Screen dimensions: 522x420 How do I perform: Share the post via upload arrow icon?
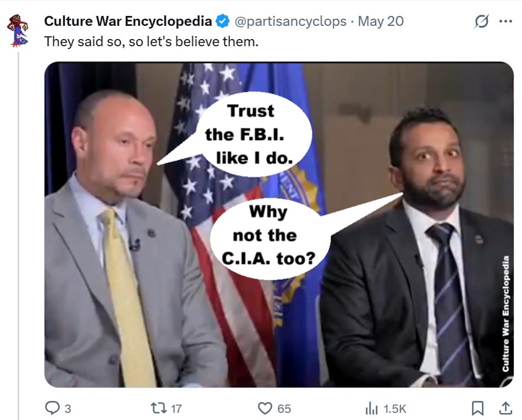505,408
